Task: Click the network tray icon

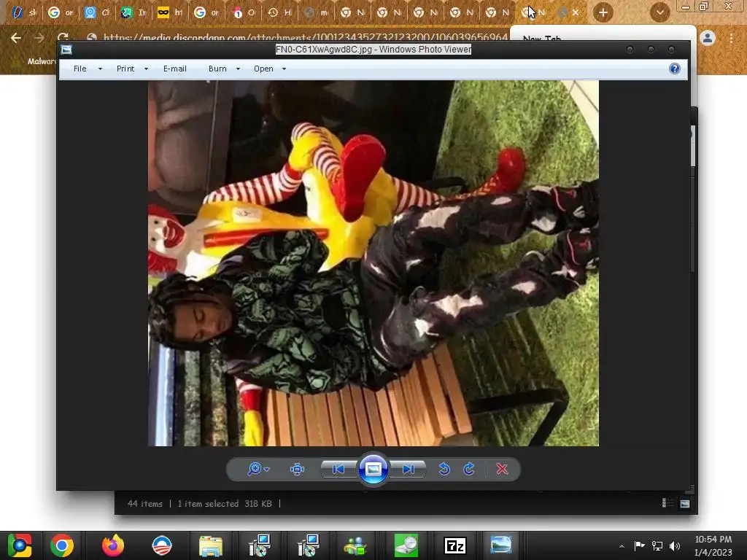Action: pos(657,545)
